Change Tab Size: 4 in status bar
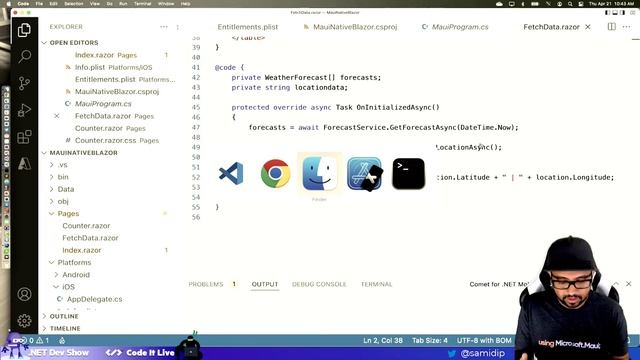Image resolution: width=640 pixels, height=360 pixels. pos(430,340)
